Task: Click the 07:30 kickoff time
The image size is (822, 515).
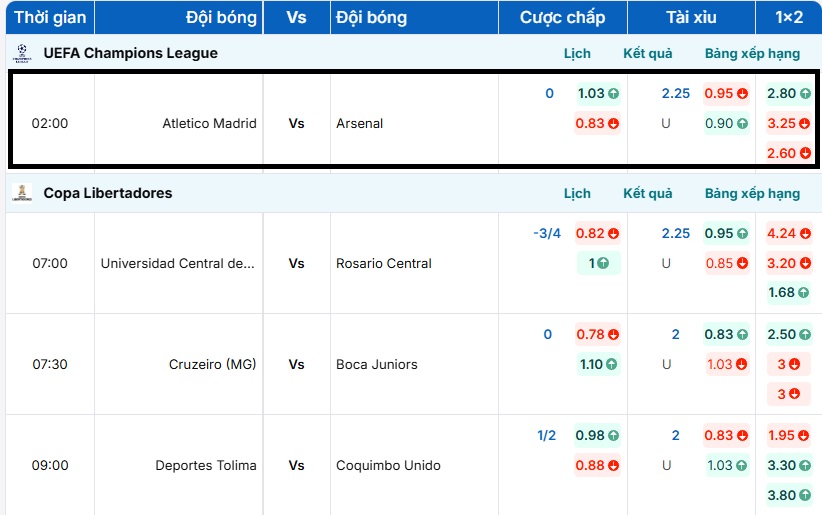Action: (x=50, y=364)
